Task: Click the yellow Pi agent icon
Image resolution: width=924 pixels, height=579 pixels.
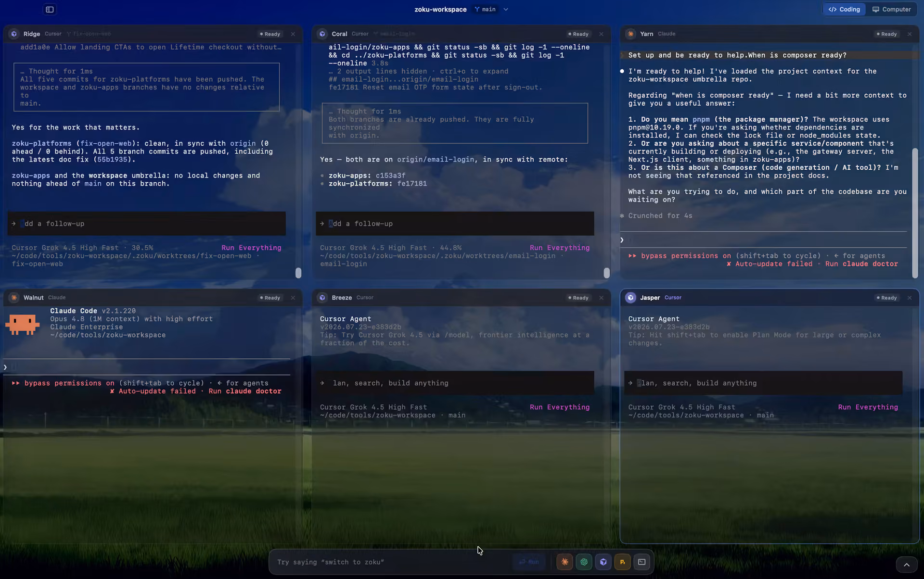Action: [x=622, y=562]
